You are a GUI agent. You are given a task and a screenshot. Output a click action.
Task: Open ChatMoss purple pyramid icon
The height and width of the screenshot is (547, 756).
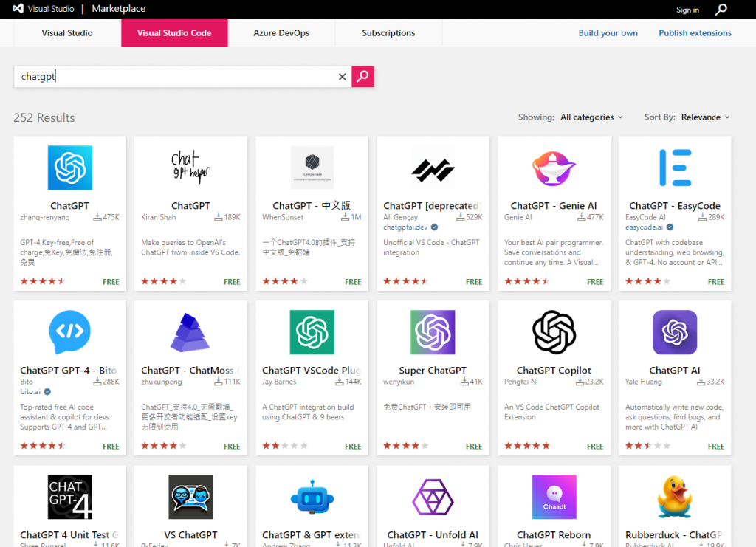190,332
